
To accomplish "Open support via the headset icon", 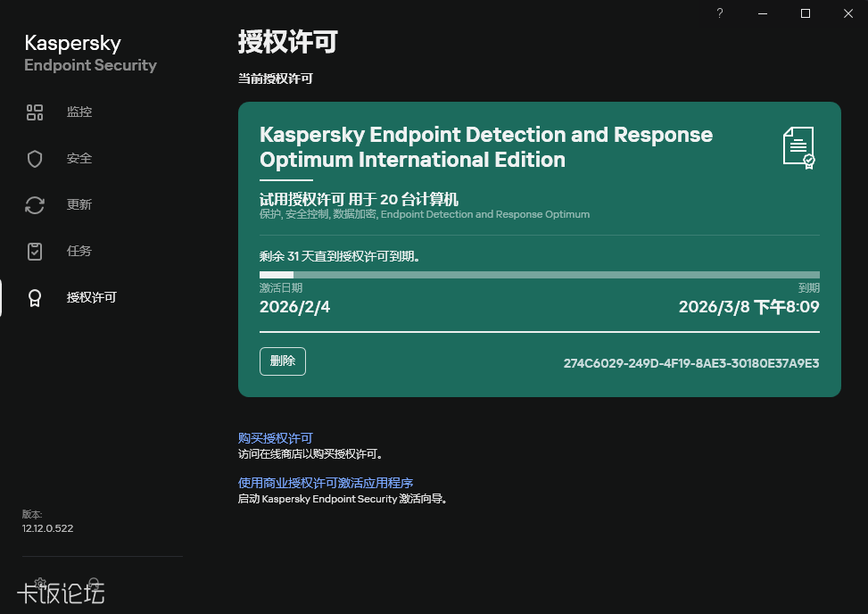I will coord(94,583).
